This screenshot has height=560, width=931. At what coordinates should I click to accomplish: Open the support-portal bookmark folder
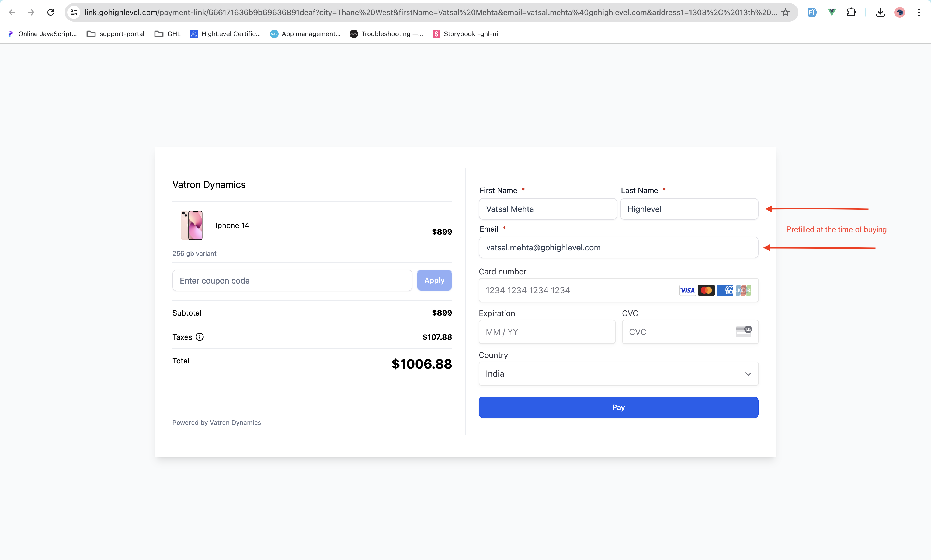(116, 34)
